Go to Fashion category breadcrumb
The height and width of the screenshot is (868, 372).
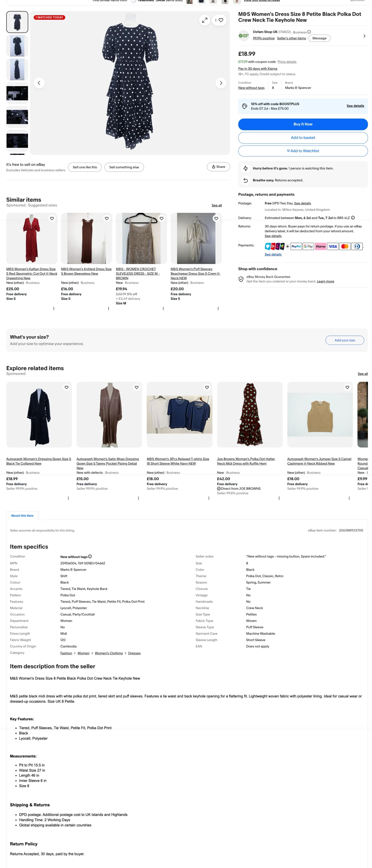coord(66,653)
